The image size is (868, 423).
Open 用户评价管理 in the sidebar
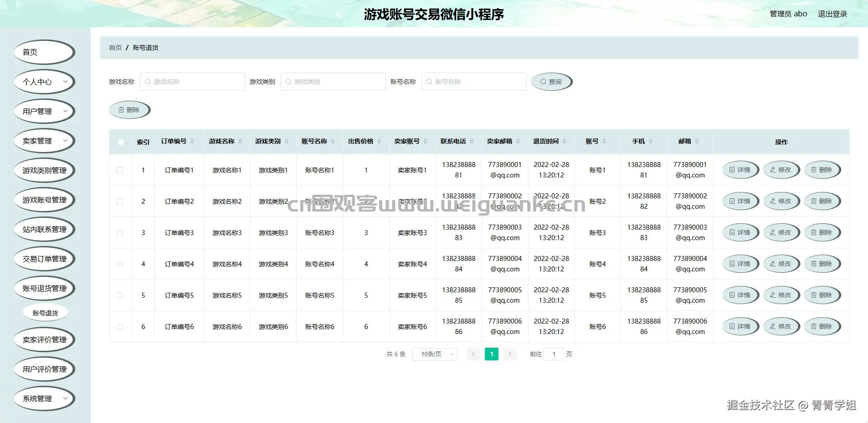coord(44,369)
